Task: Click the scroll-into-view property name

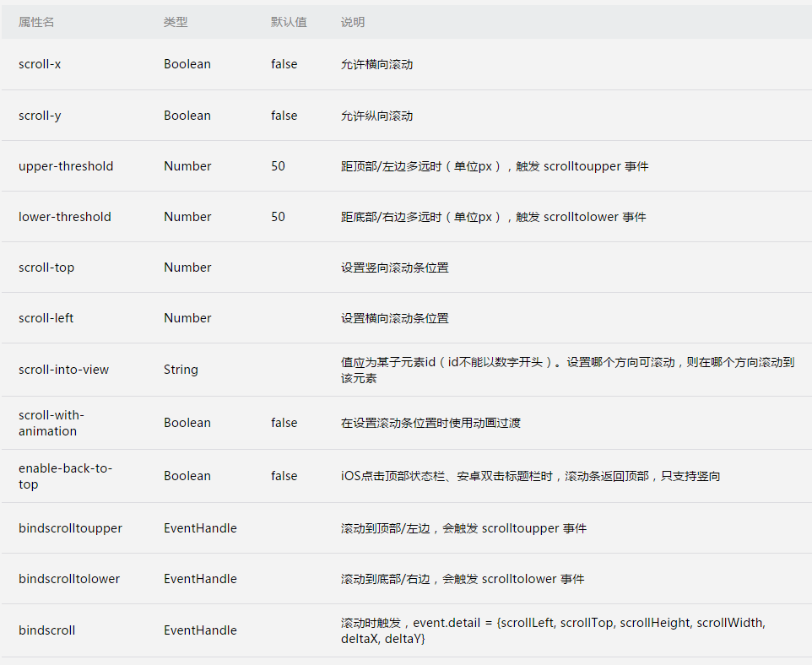Action: (x=63, y=370)
